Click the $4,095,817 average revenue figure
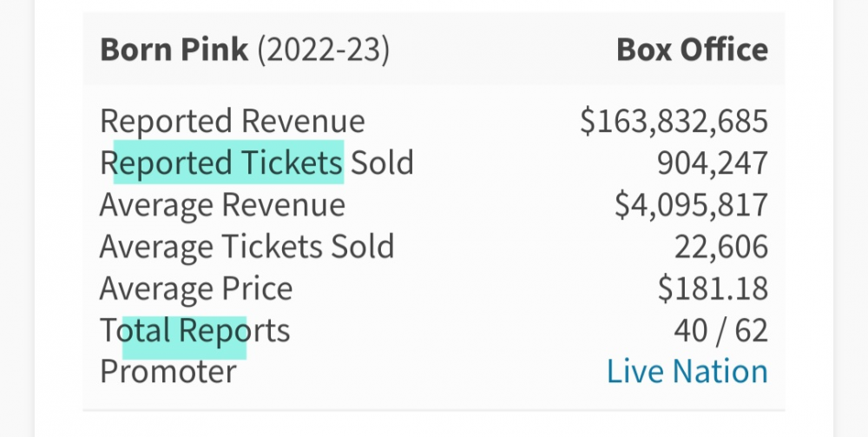 pyautogui.click(x=692, y=205)
